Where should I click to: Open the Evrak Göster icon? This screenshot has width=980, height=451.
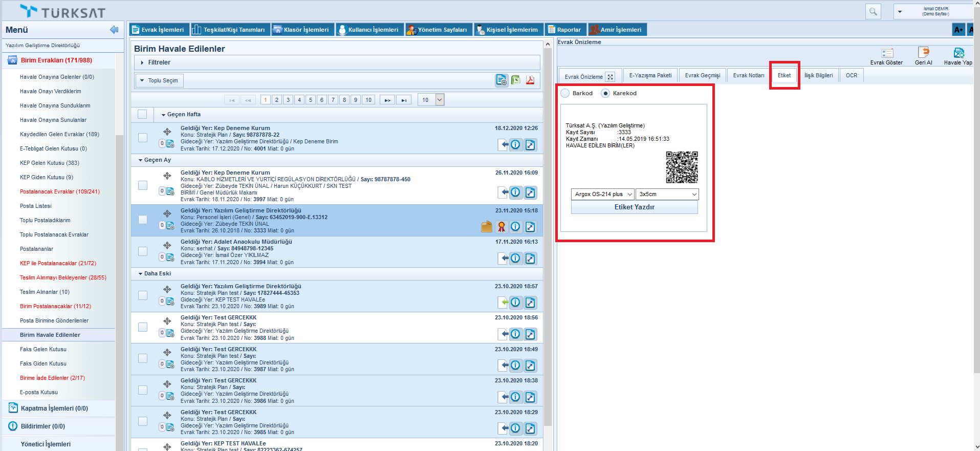pos(887,53)
